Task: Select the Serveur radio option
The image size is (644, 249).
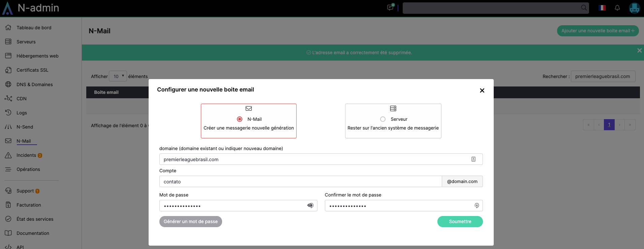Action: pos(383,119)
